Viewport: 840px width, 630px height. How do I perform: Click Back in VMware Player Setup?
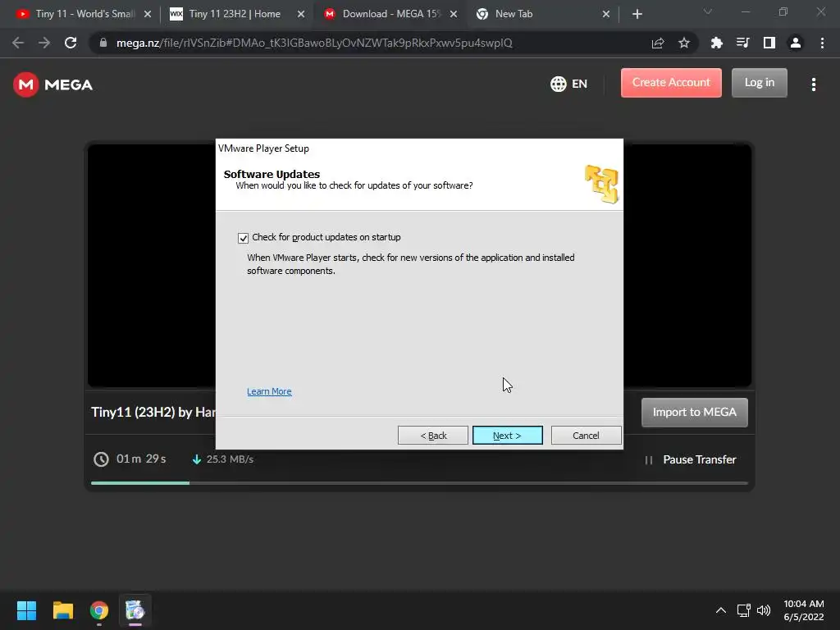[433, 436]
